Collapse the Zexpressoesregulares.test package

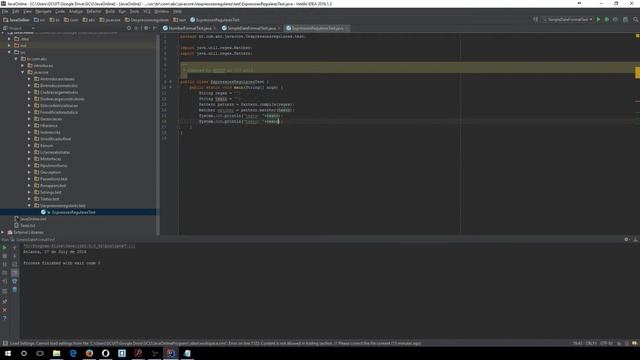pyautogui.click(x=29, y=205)
